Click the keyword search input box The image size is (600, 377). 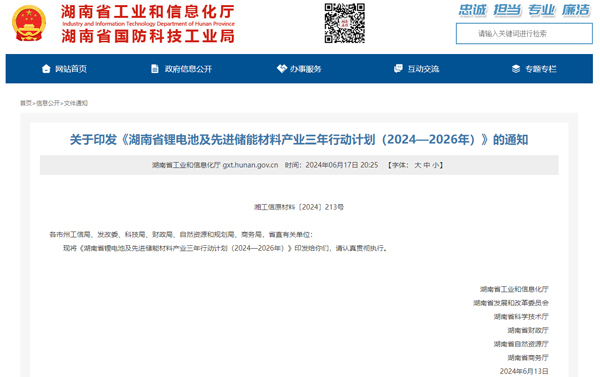click(524, 34)
